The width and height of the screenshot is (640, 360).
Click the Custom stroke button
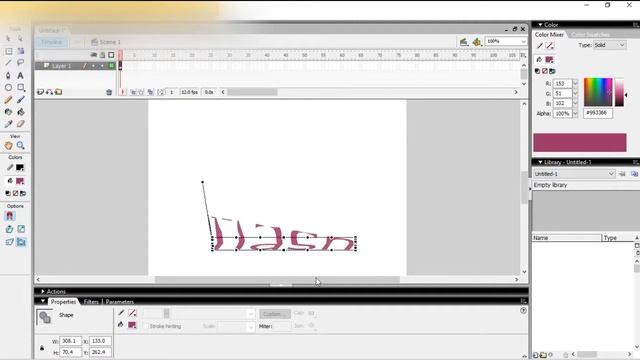click(x=275, y=314)
